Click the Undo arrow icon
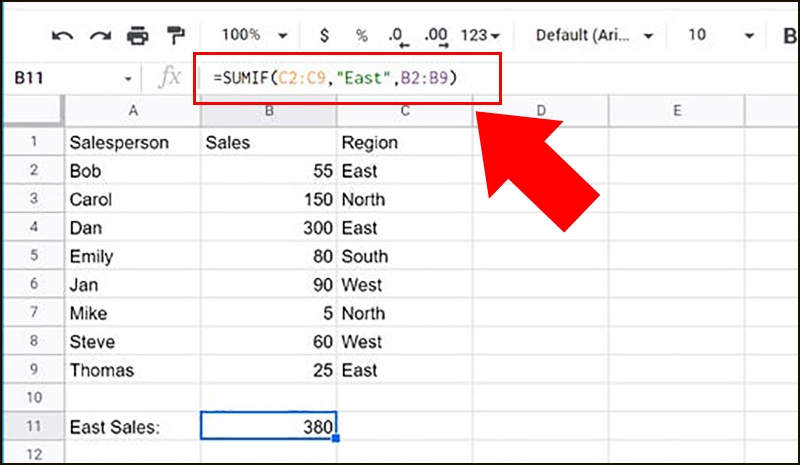 [62, 36]
